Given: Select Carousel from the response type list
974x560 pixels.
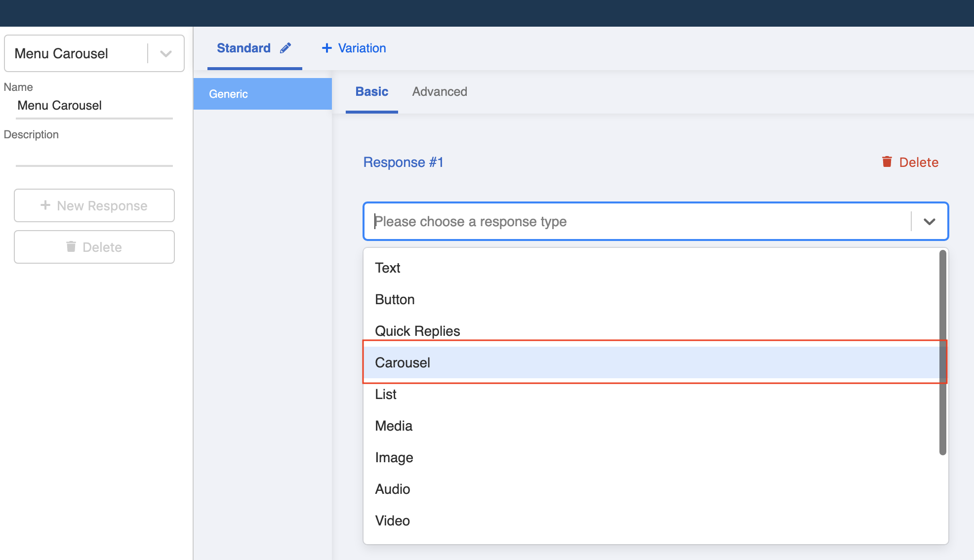Looking at the screenshot, I should pos(403,362).
